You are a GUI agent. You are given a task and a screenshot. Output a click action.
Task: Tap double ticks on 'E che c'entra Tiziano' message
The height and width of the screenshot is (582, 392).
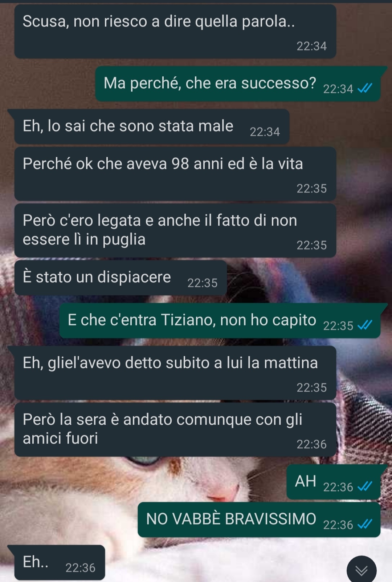pyautogui.click(x=365, y=325)
